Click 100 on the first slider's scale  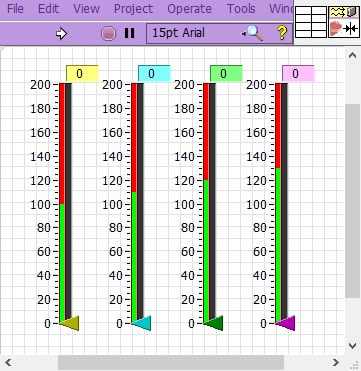(40, 204)
